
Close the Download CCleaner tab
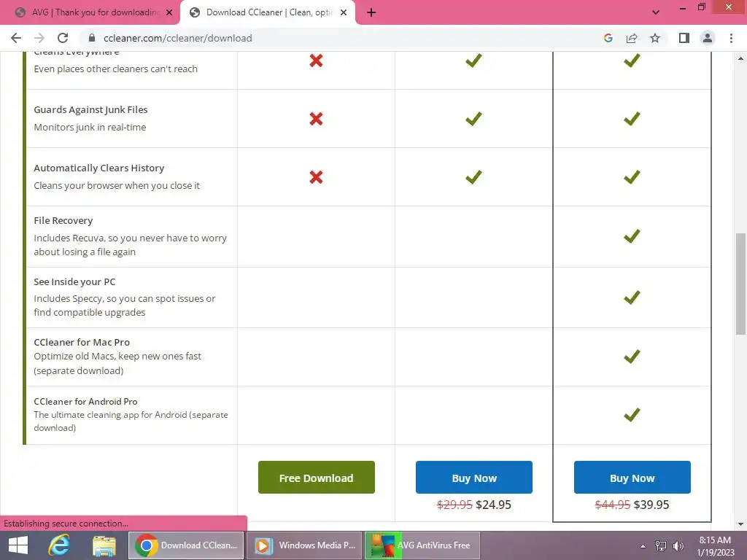pos(344,12)
